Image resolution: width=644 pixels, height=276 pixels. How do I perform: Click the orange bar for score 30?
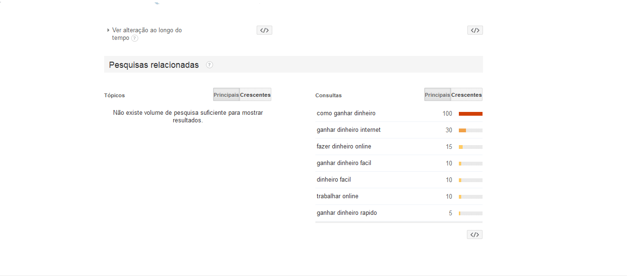click(x=463, y=130)
